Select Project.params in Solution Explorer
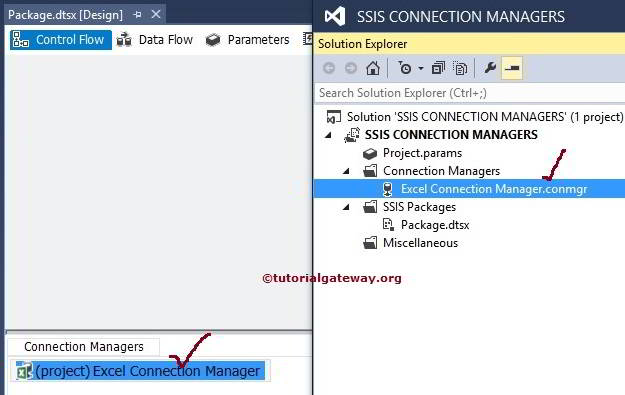 click(422, 153)
